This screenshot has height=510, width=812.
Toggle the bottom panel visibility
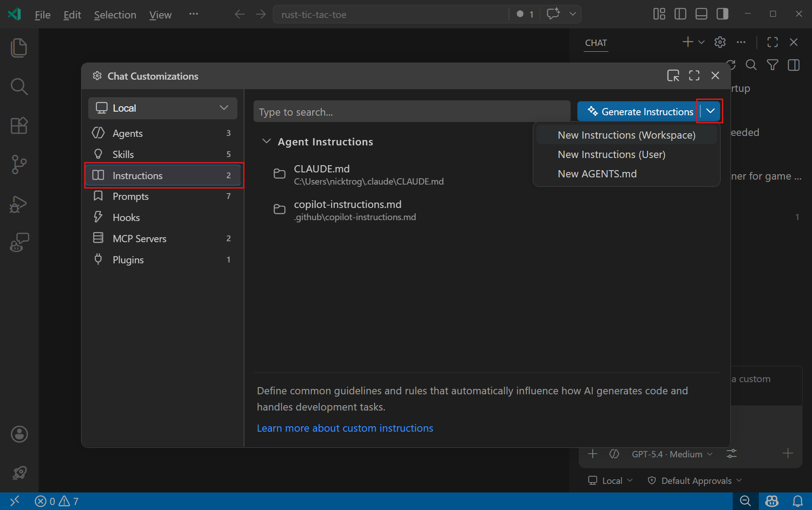point(701,14)
